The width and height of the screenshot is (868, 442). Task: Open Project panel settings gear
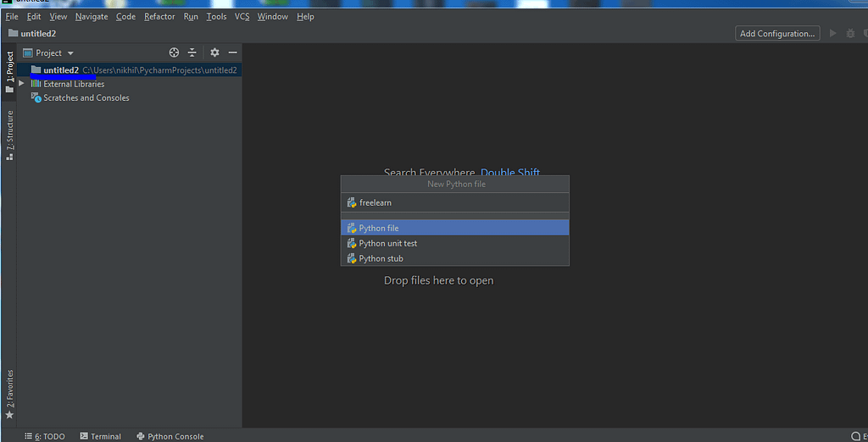click(x=214, y=52)
